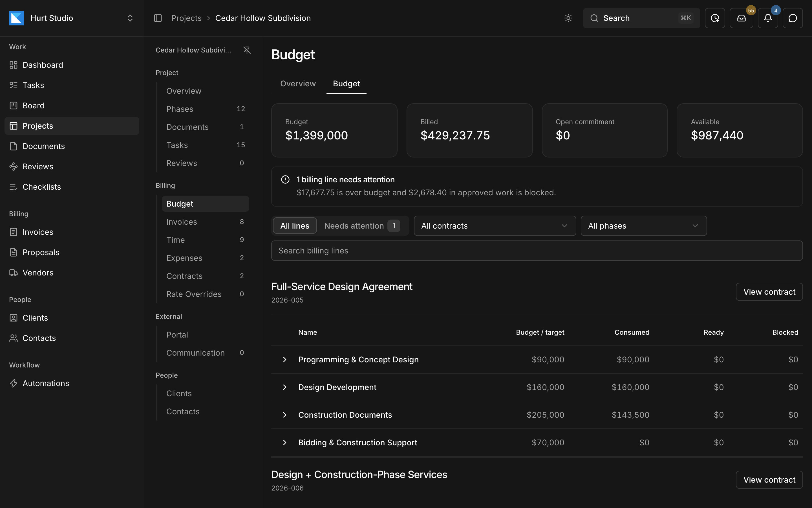812x508 pixels.
Task: Open Time in project billing
Action: coord(205,240)
